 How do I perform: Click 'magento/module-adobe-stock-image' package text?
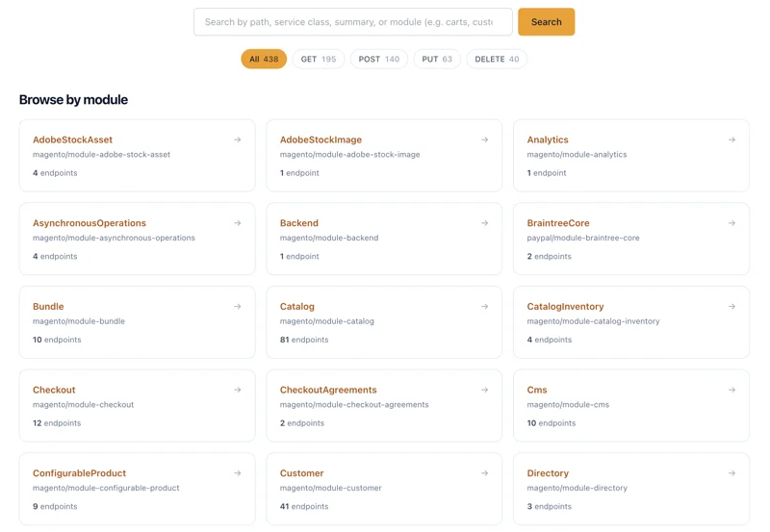(x=349, y=155)
